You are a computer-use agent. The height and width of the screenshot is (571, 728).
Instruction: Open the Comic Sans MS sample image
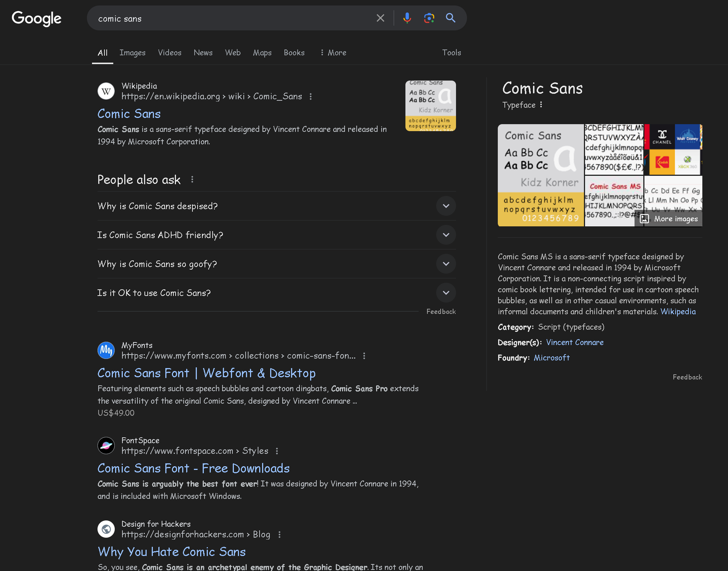point(614,201)
